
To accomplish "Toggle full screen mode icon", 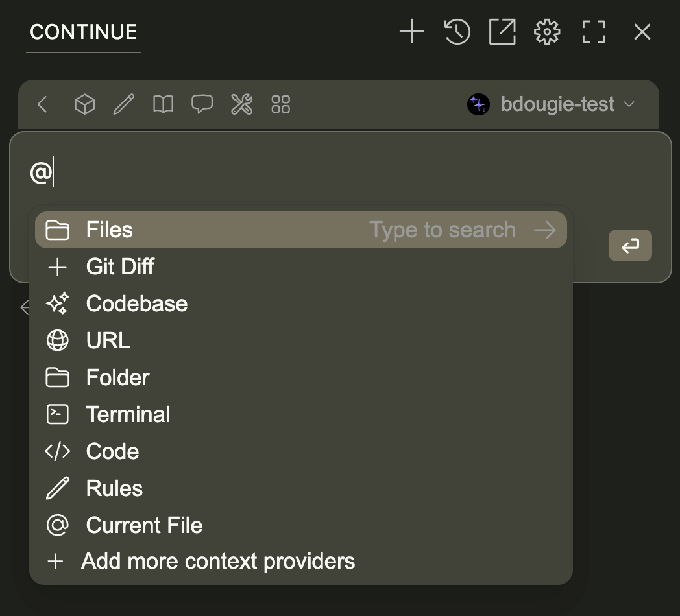I will pyautogui.click(x=594, y=31).
